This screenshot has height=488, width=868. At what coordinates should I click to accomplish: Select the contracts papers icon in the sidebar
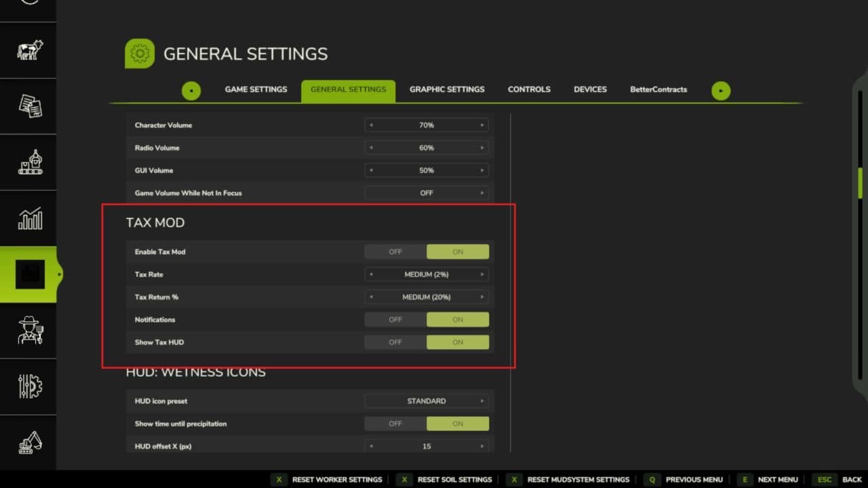click(x=28, y=106)
